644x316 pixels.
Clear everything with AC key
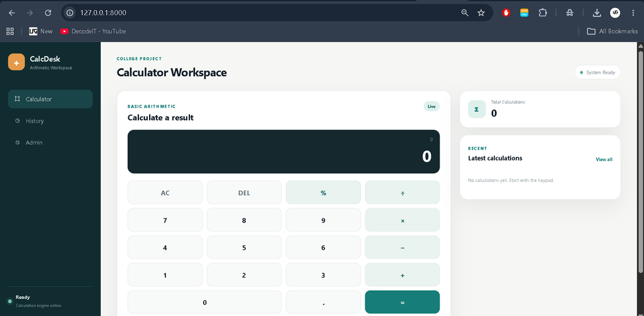(x=165, y=193)
